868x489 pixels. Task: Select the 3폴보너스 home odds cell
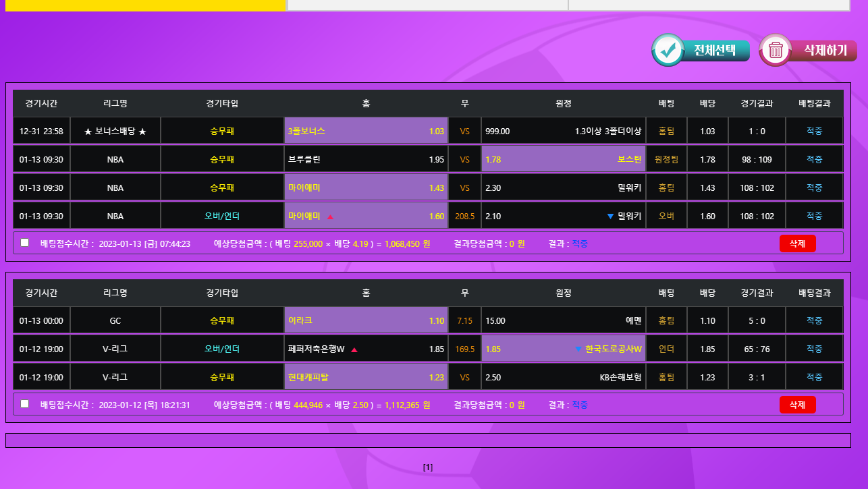(x=366, y=131)
